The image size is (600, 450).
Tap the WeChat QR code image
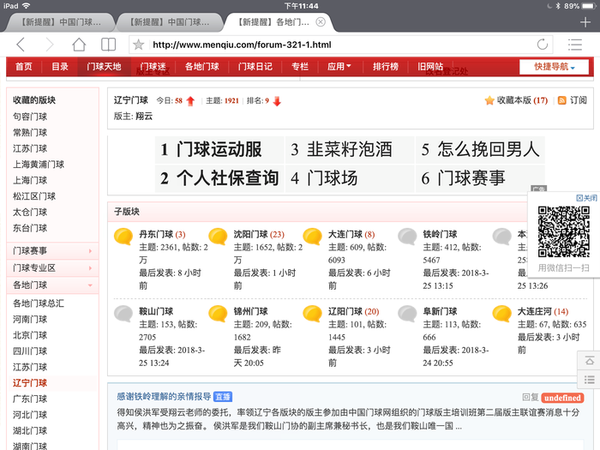click(563, 232)
